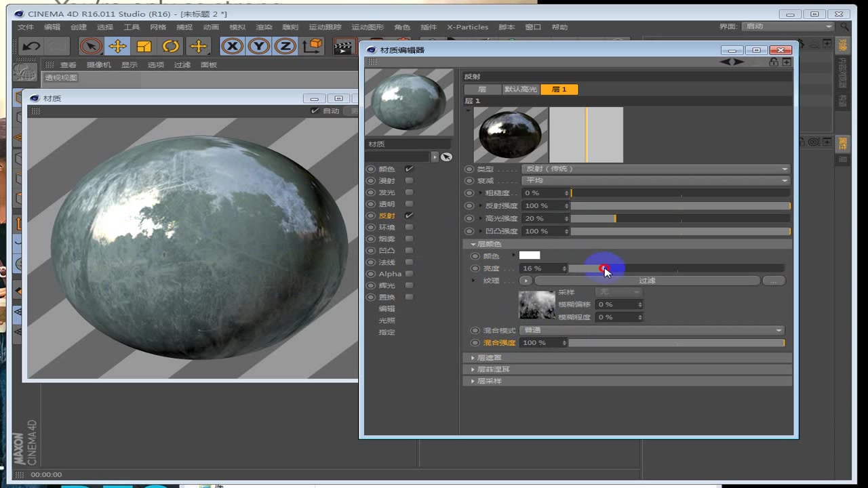Click the Undo icon
The image size is (868, 488).
pyautogui.click(x=32, y=46)
